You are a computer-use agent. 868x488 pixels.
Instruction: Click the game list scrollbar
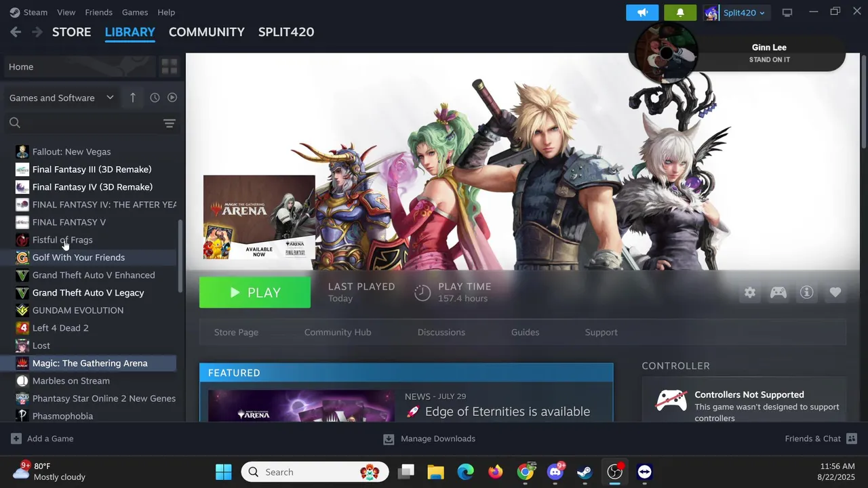180,256
